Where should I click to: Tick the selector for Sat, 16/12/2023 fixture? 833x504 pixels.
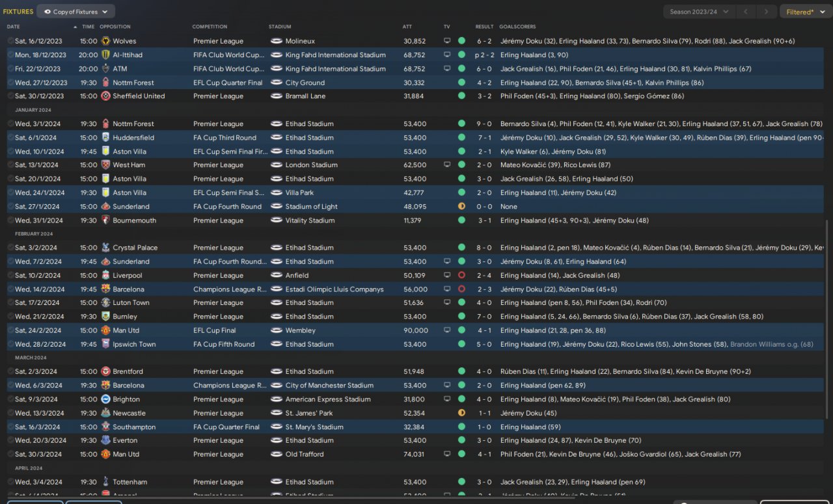coord(10,41)
